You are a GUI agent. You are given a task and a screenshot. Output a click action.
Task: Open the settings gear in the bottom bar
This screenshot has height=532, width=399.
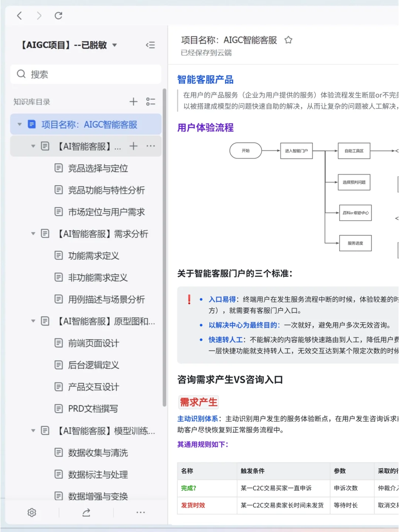[31, 512]
